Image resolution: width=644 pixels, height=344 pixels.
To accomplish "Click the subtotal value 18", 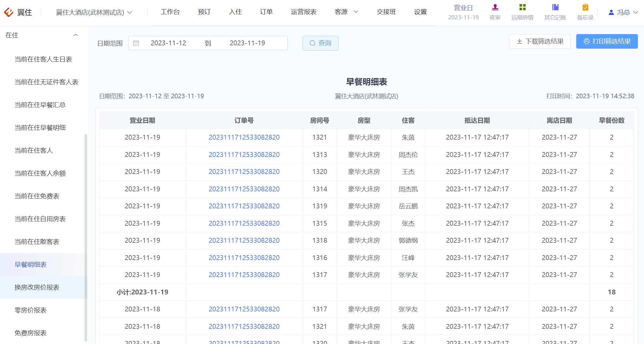I will click(612, 292).
